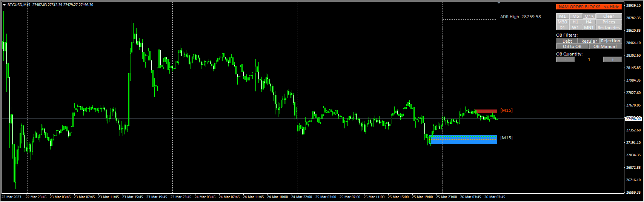Click price axis value 27352.60
The image size is (644, 202).
[x=633, y=130]
